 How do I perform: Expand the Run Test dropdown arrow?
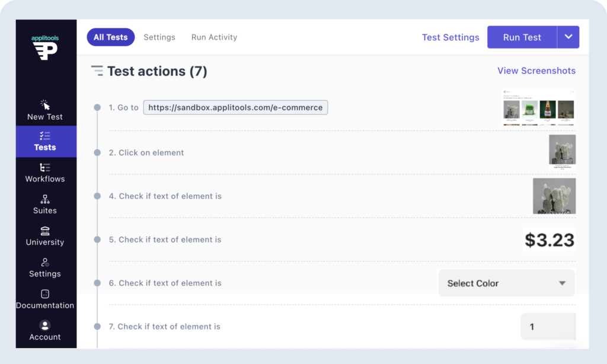coord(568,37)
